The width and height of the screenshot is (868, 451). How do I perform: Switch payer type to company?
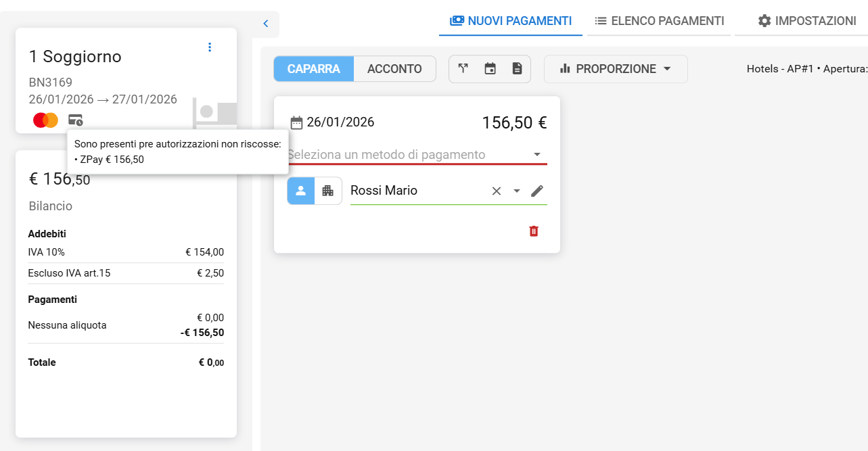[x=328, y=191]
